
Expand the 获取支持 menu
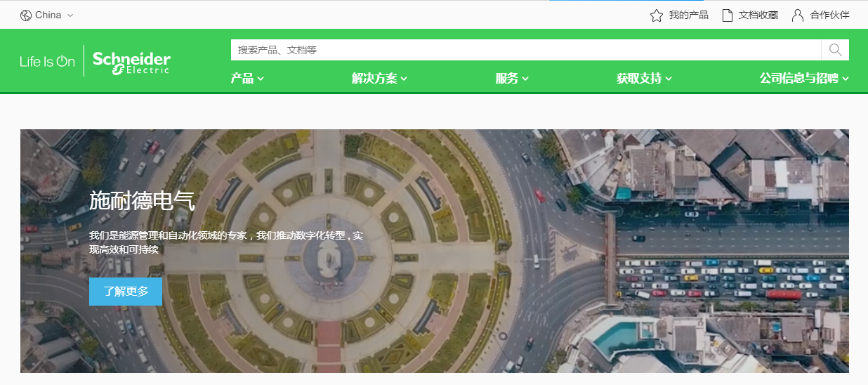click(644, 79)
